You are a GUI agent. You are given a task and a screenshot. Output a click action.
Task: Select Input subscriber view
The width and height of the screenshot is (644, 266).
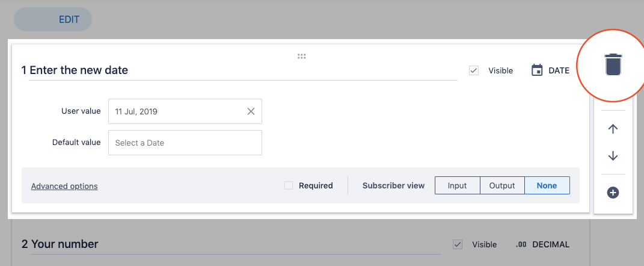pos(457,185)
